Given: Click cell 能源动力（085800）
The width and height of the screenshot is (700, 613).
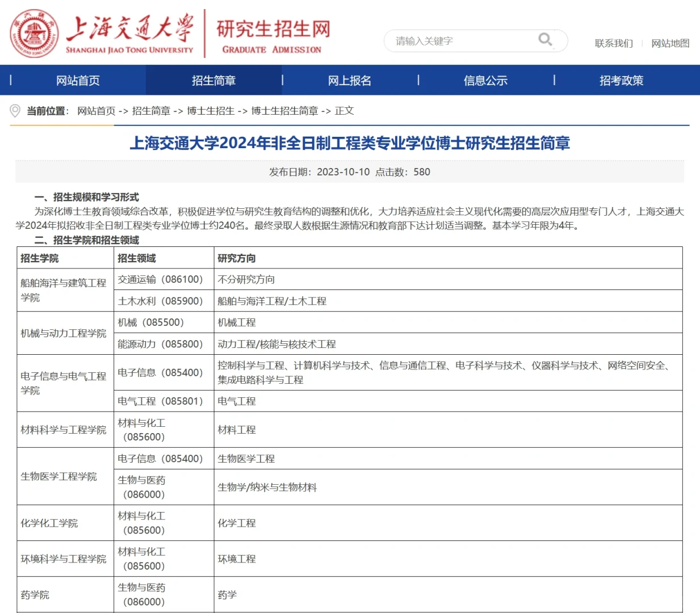Looking at the screenshot, I should [164, 344].
